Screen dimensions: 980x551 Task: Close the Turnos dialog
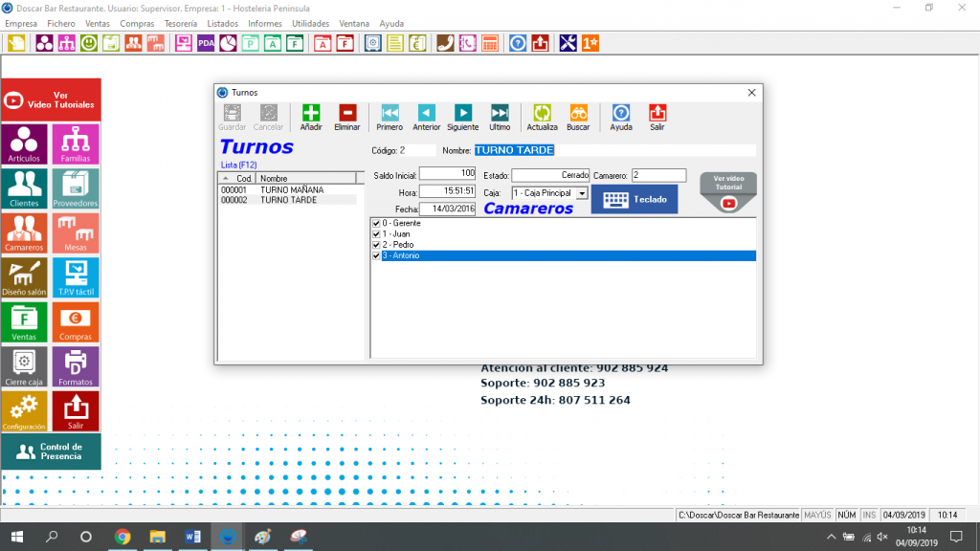point(752,93)
